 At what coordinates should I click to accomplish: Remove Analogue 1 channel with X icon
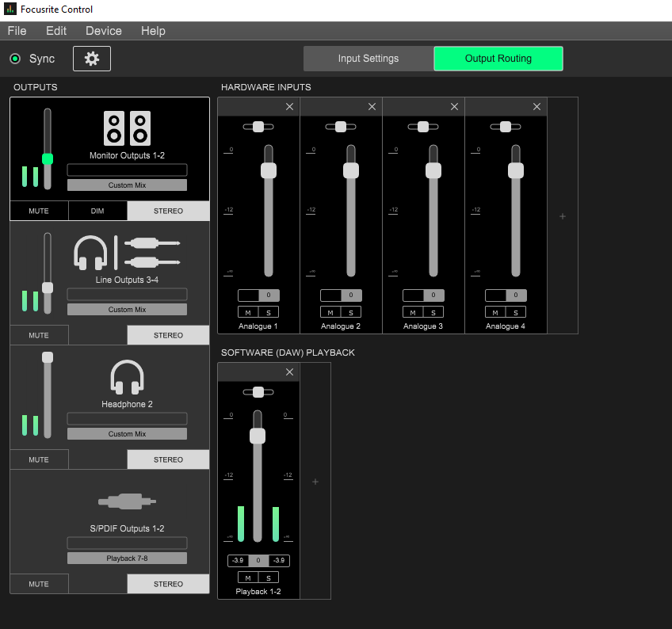tap(289, 107)
